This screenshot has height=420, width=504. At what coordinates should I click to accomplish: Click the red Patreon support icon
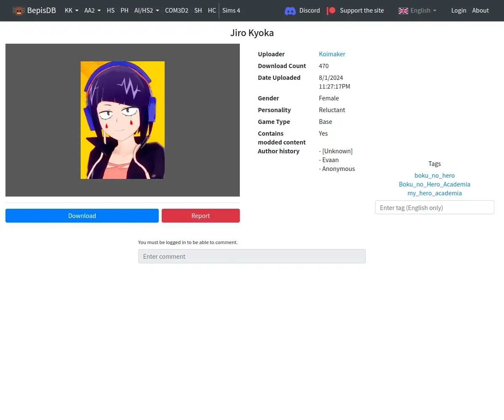(x=331, y=10)
